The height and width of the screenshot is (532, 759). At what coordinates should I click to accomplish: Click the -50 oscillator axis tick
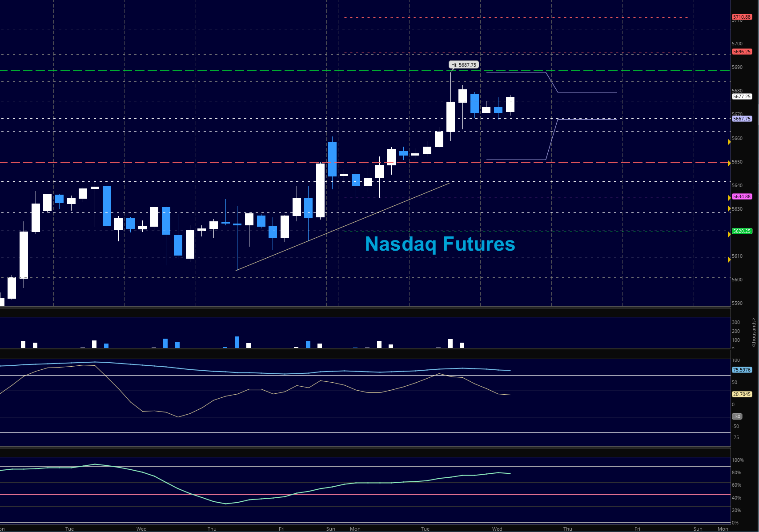point(736,426)
